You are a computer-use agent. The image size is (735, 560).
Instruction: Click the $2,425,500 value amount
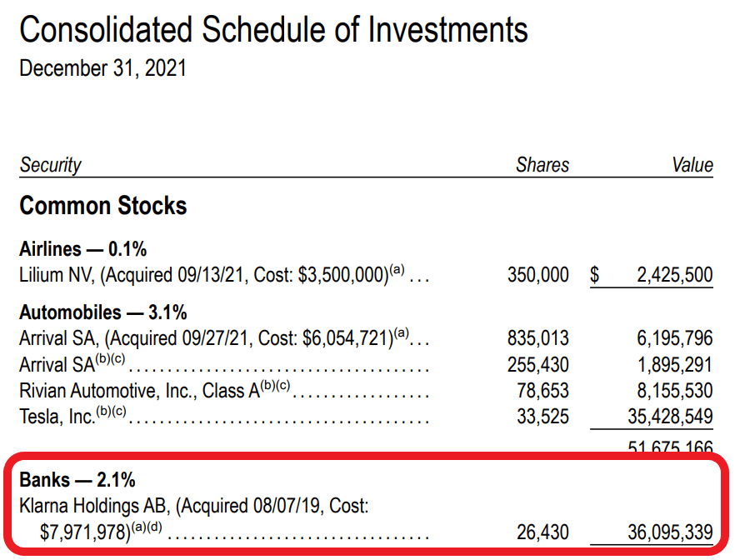674,275
